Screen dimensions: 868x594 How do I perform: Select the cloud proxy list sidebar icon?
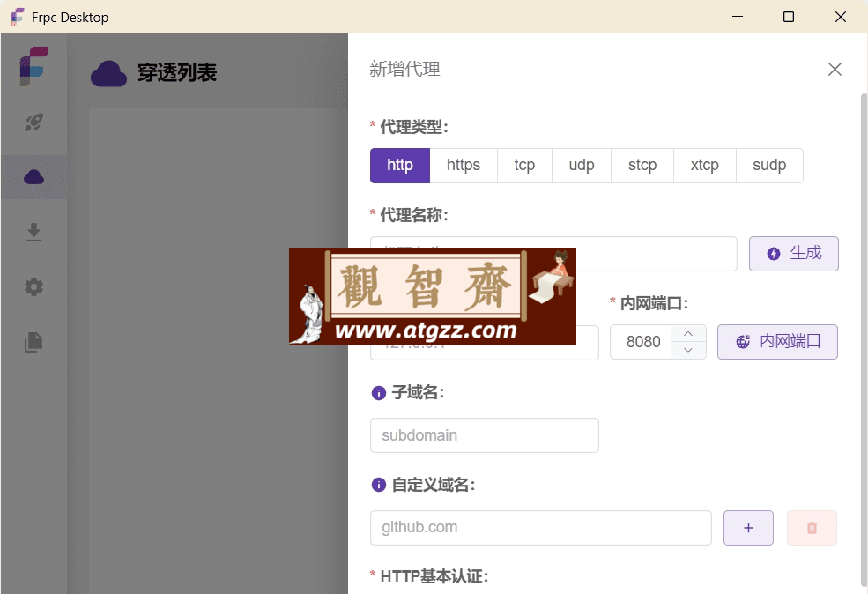[33, 177]
